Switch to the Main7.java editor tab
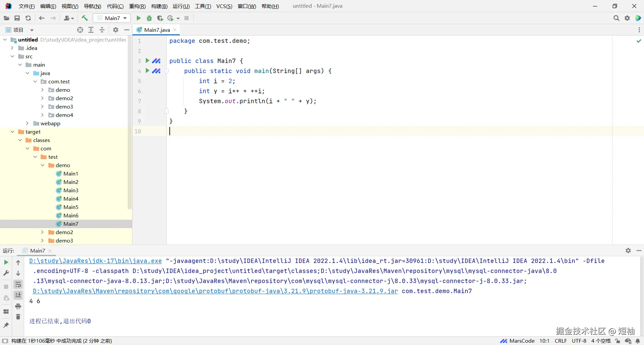Image resolution: width=644 pixels, height=345 pixels. point(157,30)
